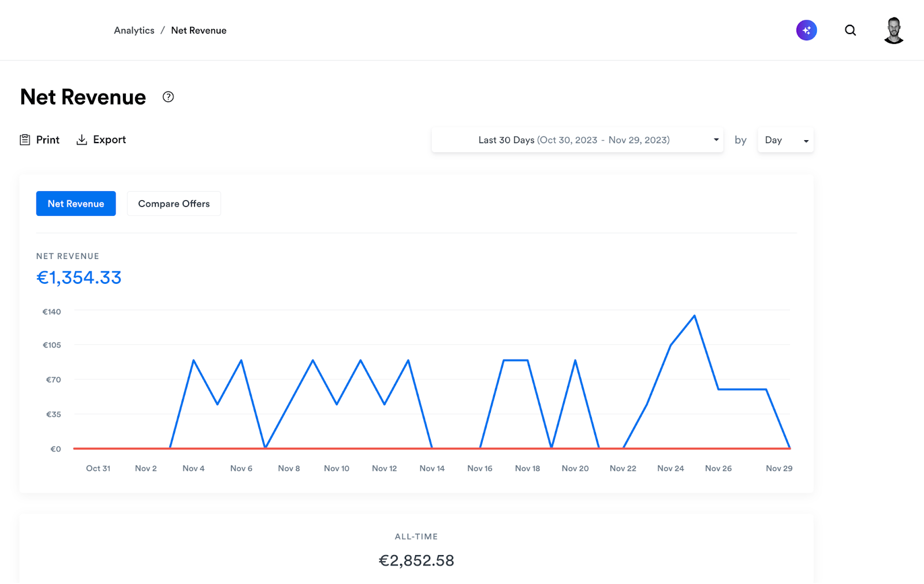Open search with the magnifier icon
The image size is (924, 584).
pos(850,30)
